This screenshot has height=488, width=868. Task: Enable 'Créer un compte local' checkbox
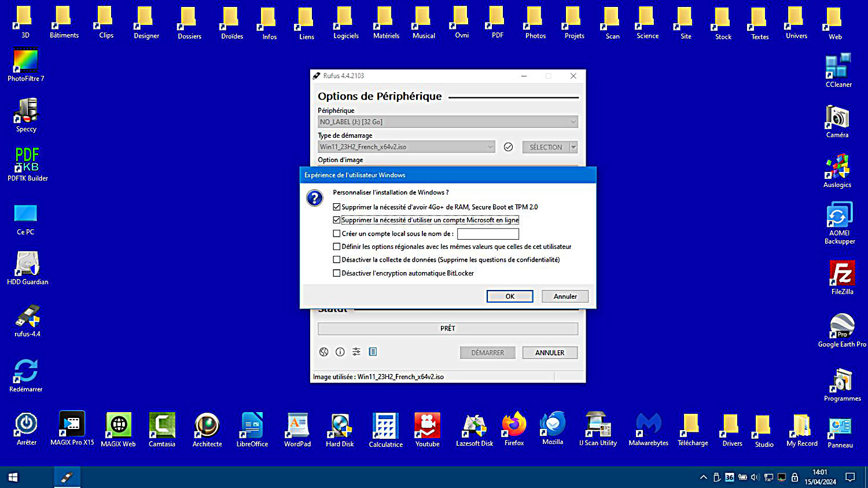[337, 234]
